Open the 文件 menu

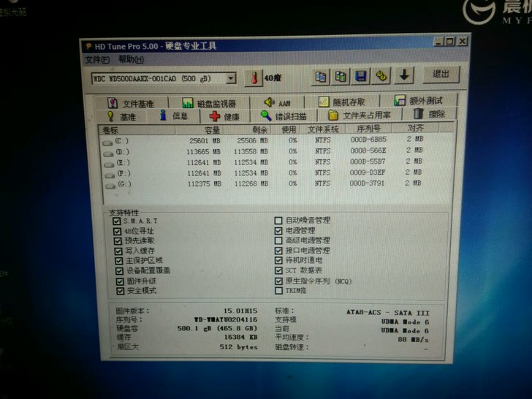point(97,60)
